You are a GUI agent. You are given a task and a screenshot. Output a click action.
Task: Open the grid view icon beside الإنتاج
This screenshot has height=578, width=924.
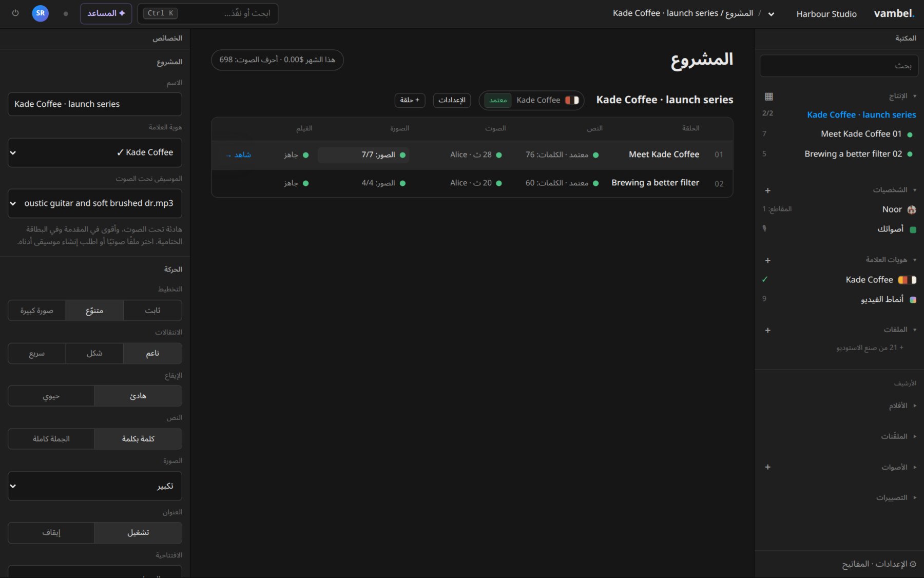pyautogui.click(x=768, y=97)
